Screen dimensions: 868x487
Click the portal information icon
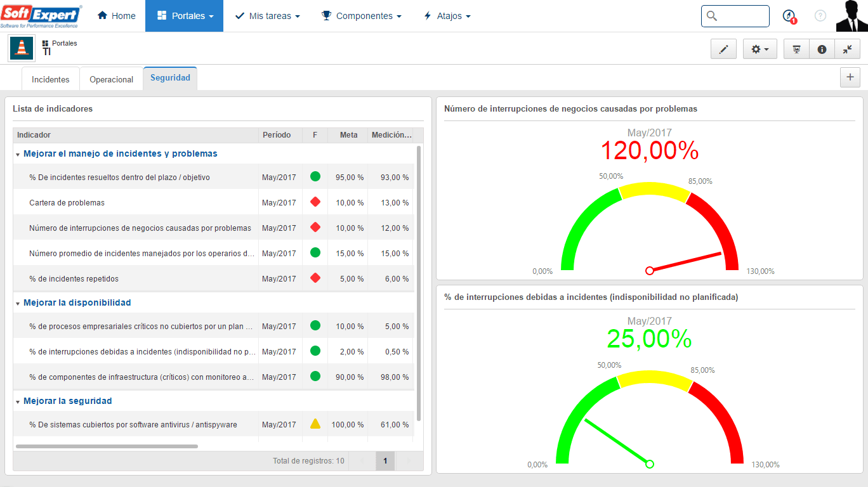pos(822,49)
